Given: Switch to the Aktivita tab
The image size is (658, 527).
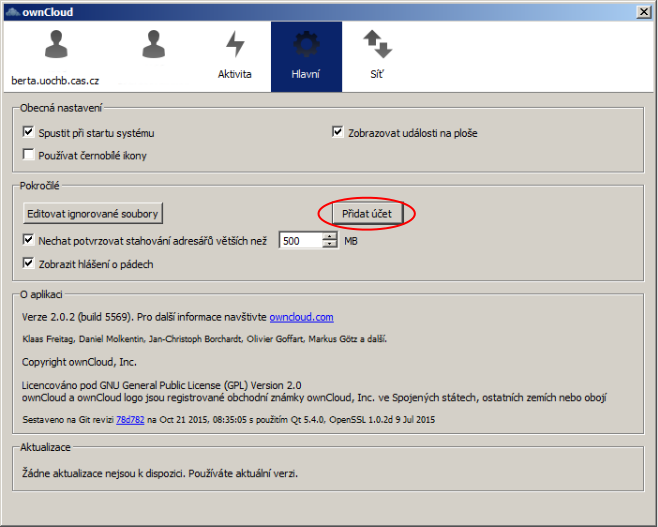Looking at the screenshot, I should pyautogui.click(x=235, y=57).
